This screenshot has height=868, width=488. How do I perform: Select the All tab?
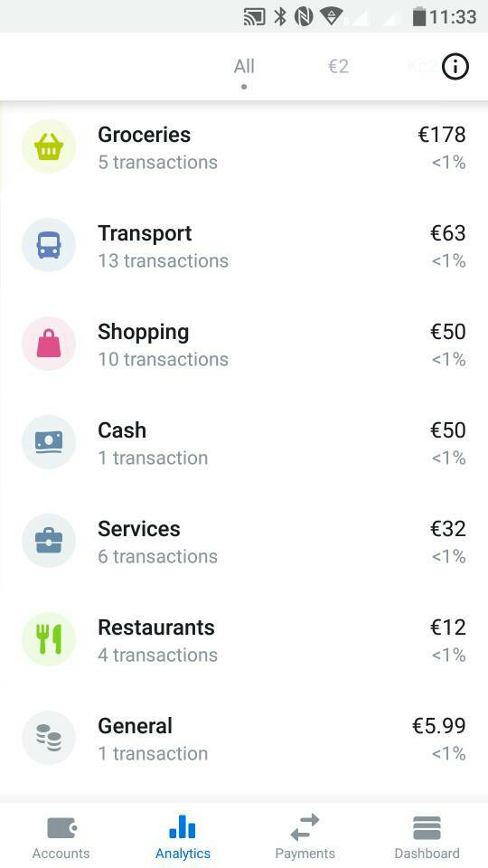point(244,66)
